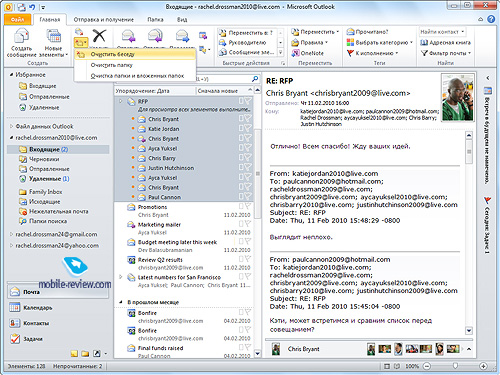Click the undo icon in the title bar
The height and width of the screenshot is (375, 500).
32,7
